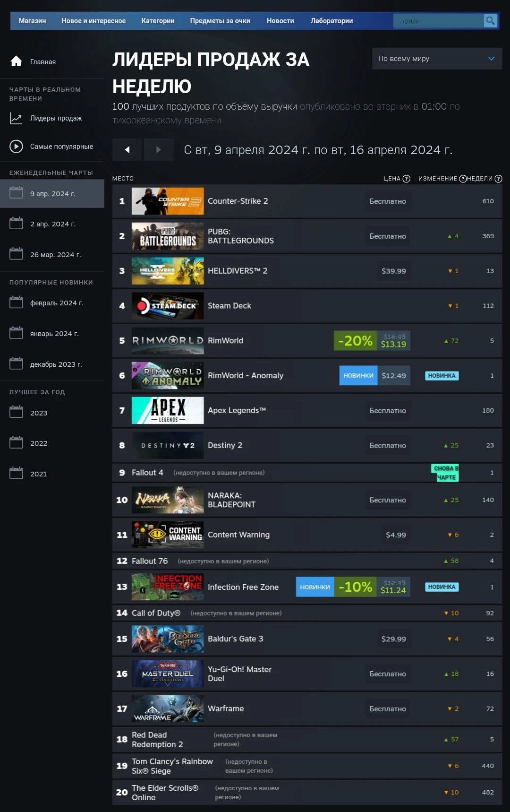The height and width of the screenshot is (812, 510).
Task: Click the Fallout 4 title
Action: pyautogui.click(x=147, y=473)
